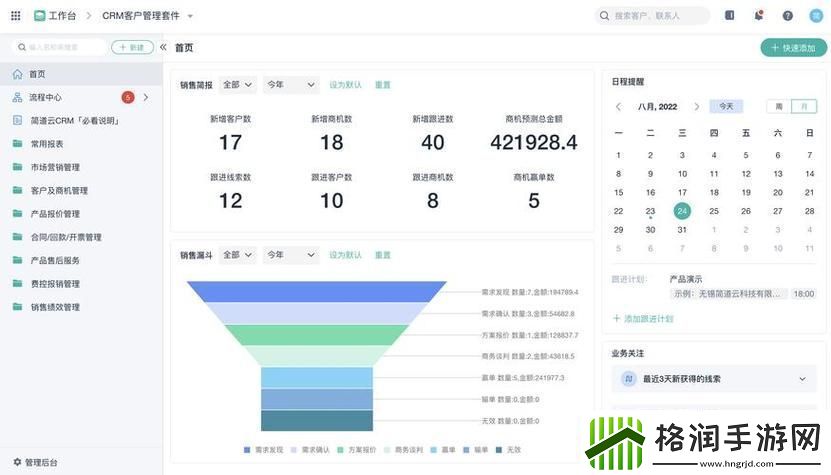Toggle 需求发现 legend series in funnel
The image size is (831, 475).
click(x=263, y=450)
